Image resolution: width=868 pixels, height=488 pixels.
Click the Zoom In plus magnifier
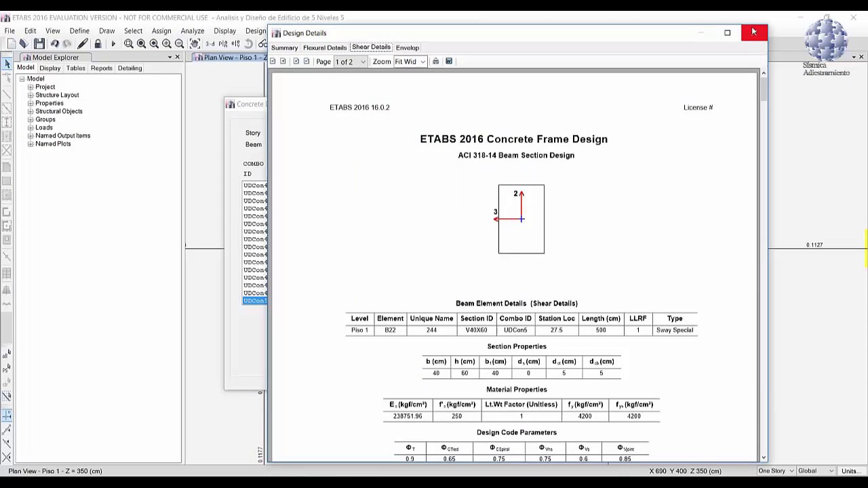(167, 44)
